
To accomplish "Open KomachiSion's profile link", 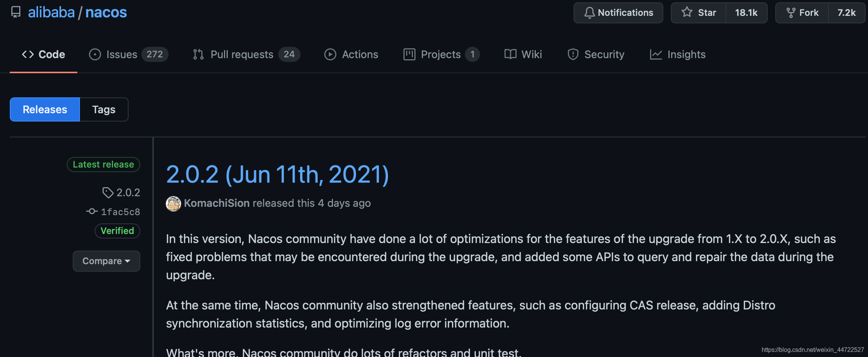I will click(x=216, y=203).
